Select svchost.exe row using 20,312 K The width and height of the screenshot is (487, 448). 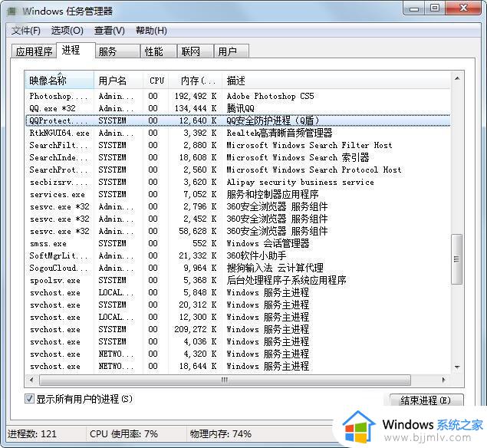coord(238,305)
